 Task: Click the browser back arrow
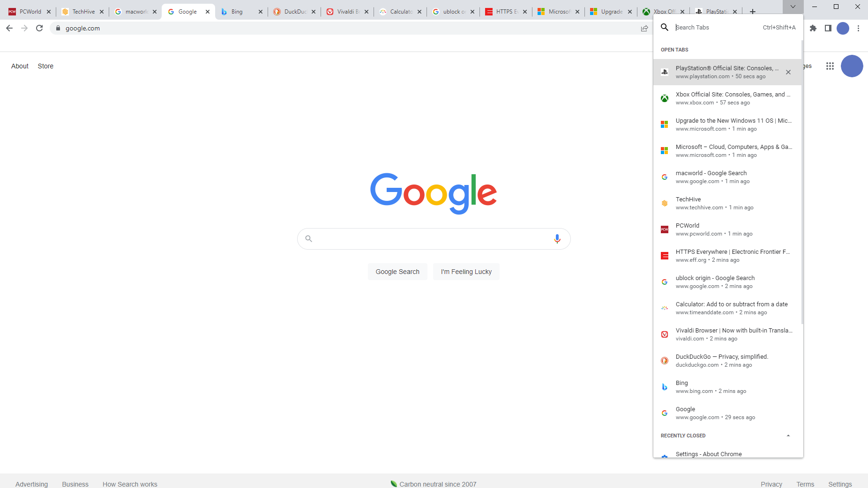point(9,28)
